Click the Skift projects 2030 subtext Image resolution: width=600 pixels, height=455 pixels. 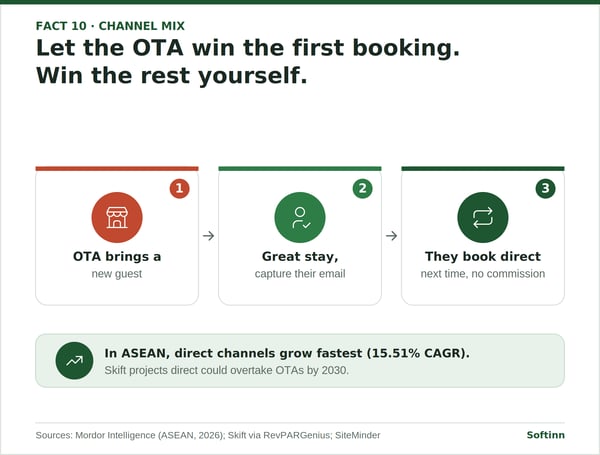pyautogui.click(x=227, y=370)
